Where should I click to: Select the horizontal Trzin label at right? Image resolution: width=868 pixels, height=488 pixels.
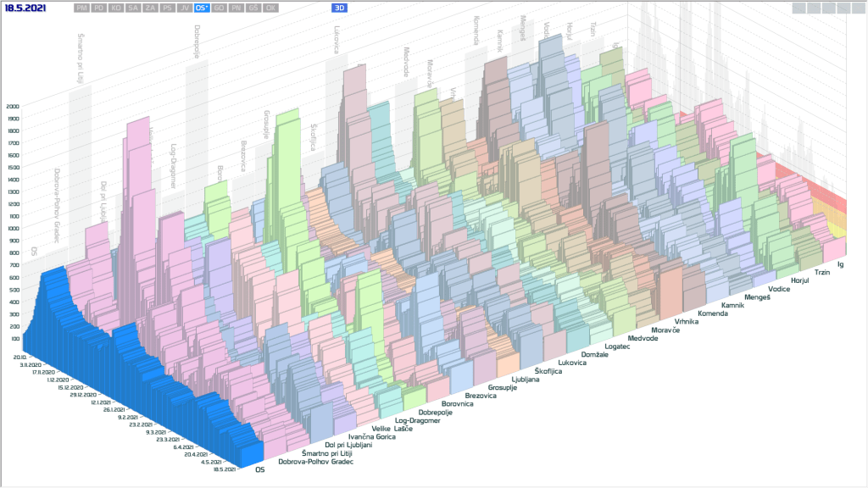tap(822, 272)
